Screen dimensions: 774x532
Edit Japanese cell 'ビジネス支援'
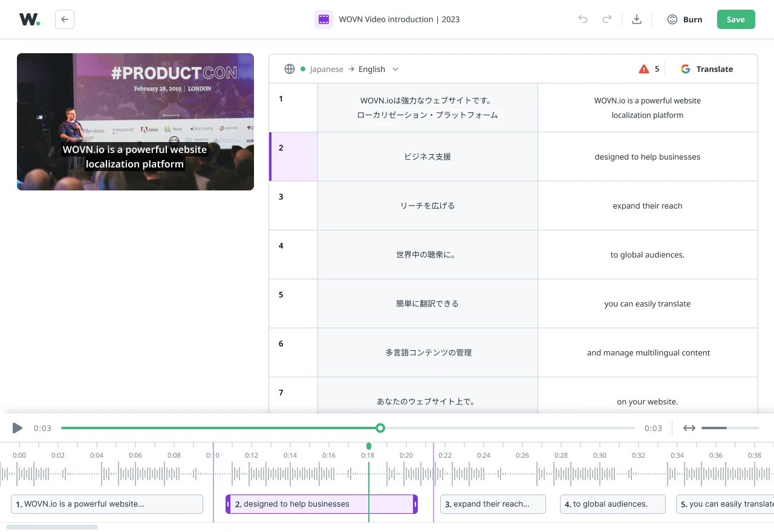coord(428,157)
